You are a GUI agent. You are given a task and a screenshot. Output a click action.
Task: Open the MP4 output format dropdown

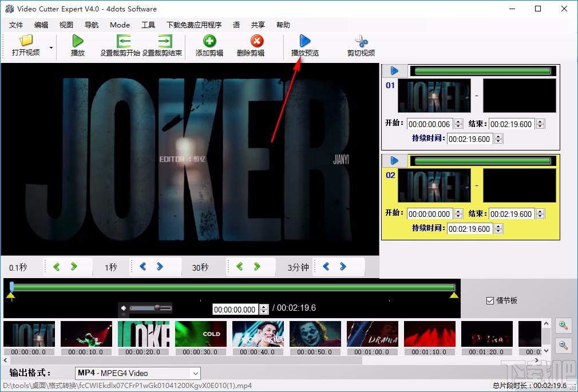[x=197, y=373]
